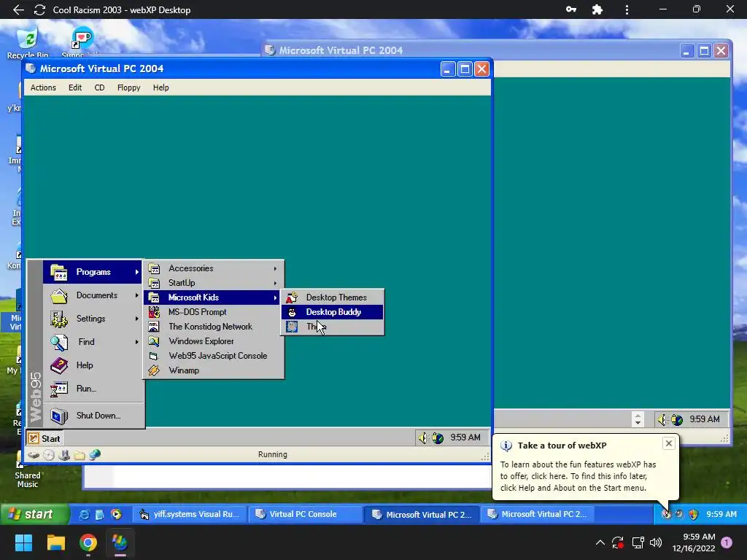
Task: Click the key password icon in title bar
Action: tap(570, 9)
